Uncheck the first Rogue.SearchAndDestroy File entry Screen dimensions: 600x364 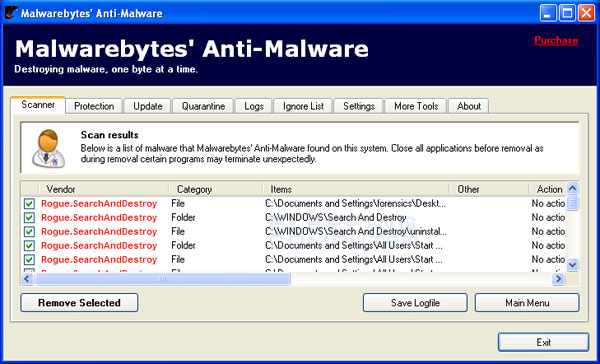click(x=29, y=204)
